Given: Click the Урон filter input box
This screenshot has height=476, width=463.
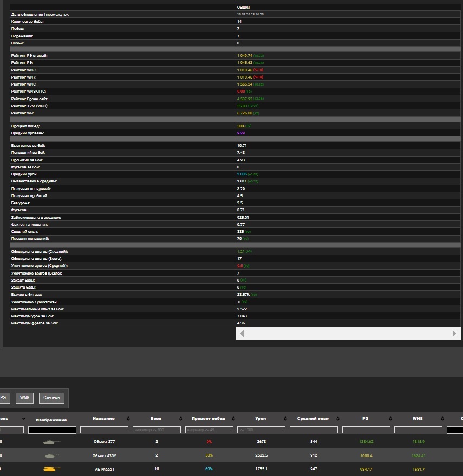Looking at the screenshot, I should [260, 430].
